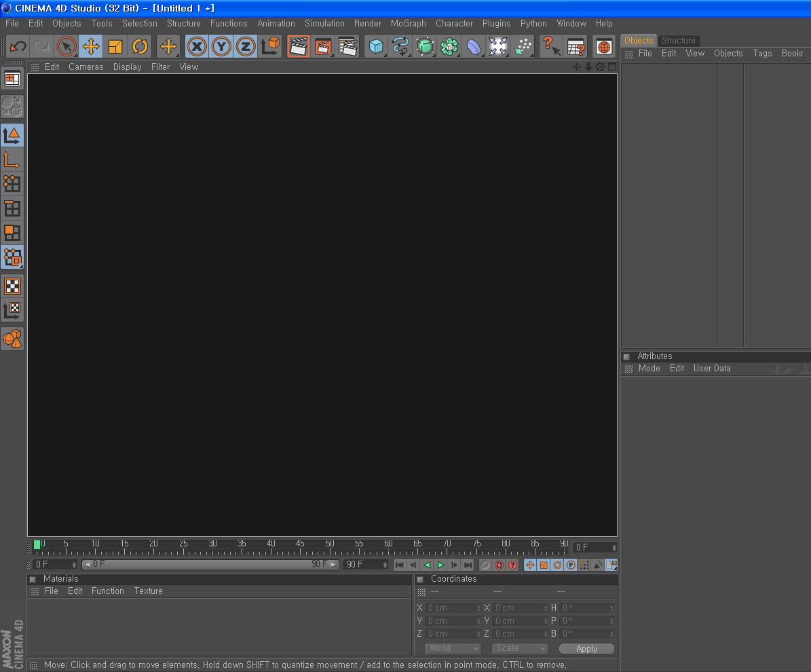The width and height of the screenshot is (811, 672).
Task: Click the viewport pan navigation icon
Action: pyautogui.click(x=577, y=67)
